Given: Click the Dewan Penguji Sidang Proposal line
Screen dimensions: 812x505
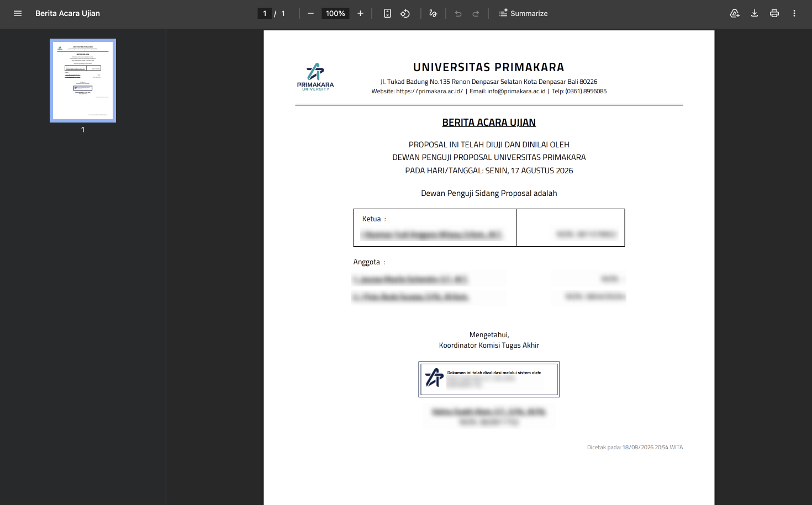Looking at the screenshot, I should [x=489, y=193].
